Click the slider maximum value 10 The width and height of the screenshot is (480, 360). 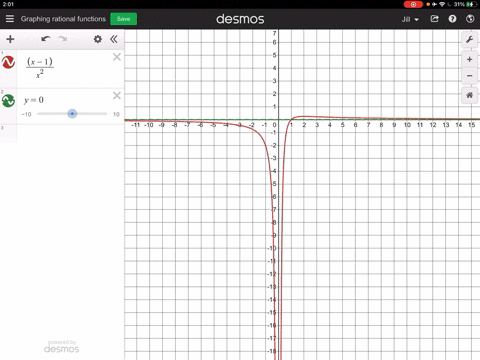[x=116, y=114]
